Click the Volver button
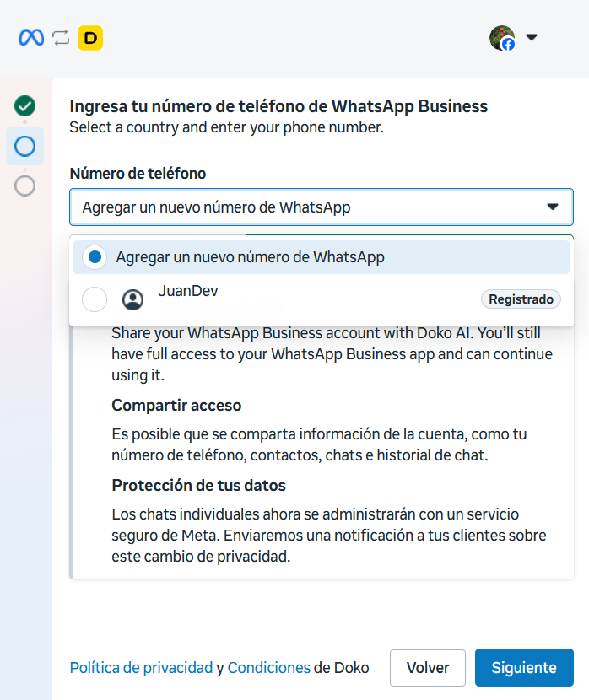 point(428,668)
